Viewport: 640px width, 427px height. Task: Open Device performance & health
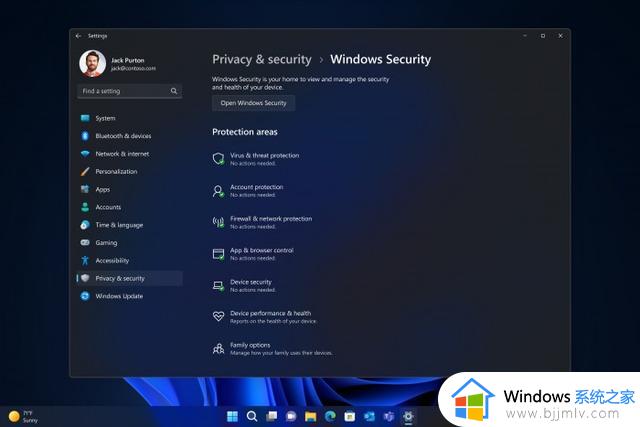point(264,317)
